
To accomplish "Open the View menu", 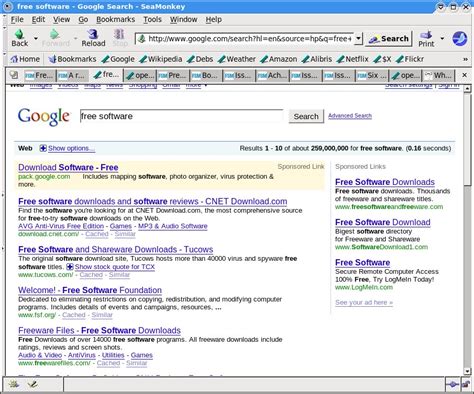I will [62, 19].
